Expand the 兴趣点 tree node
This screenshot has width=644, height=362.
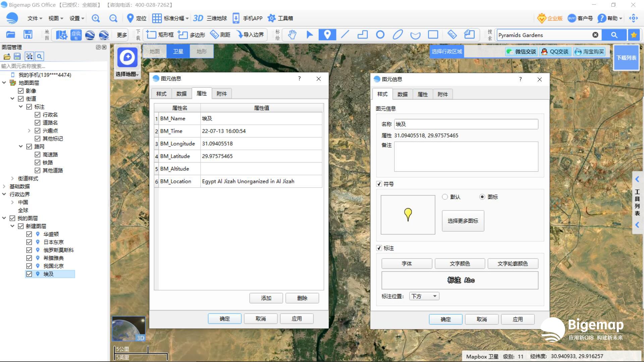(x=29, y=131)
